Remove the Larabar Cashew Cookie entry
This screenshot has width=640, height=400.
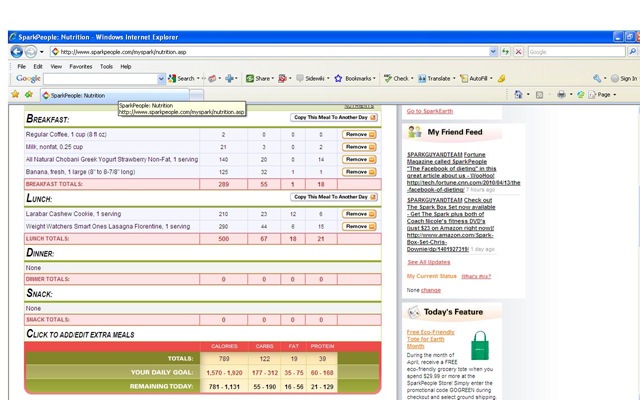tap(359, 214)
